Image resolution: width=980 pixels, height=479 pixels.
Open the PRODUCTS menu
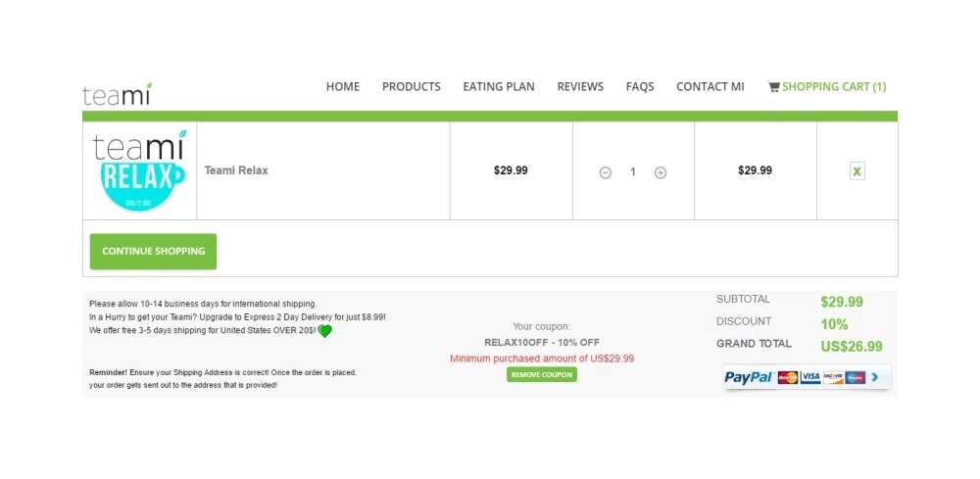click(412, 87)
